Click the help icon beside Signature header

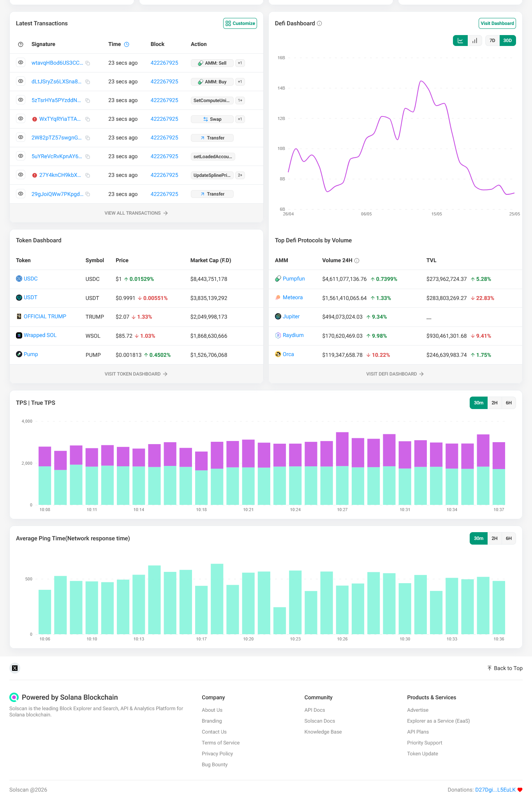(x=21, y=44)
